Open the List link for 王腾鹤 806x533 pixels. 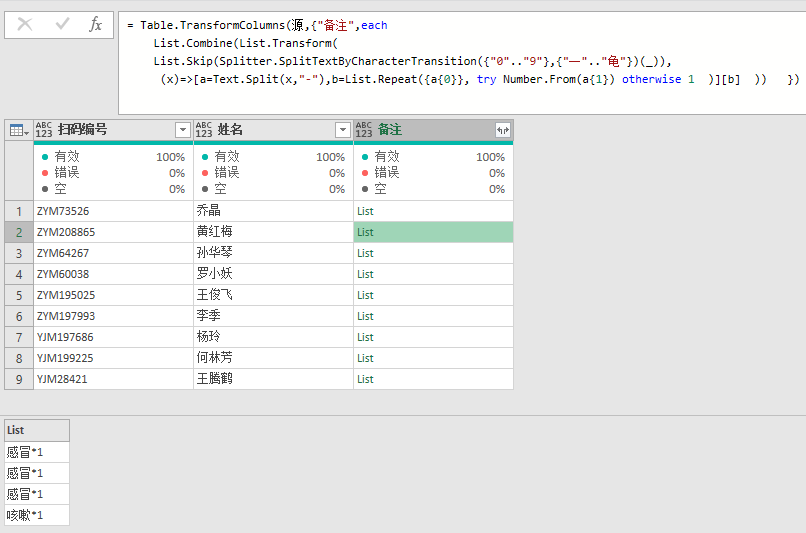click(x=365, y=379)
